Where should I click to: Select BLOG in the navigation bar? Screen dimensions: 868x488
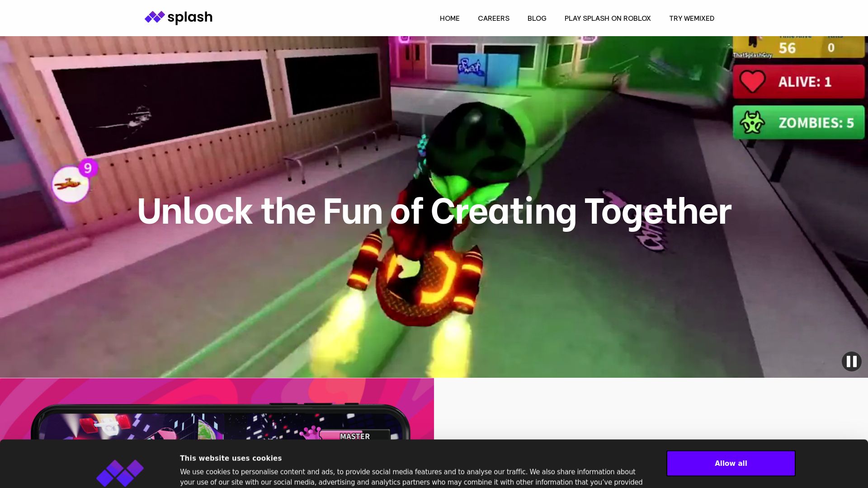pyautogui.click(x=537, y=18)
